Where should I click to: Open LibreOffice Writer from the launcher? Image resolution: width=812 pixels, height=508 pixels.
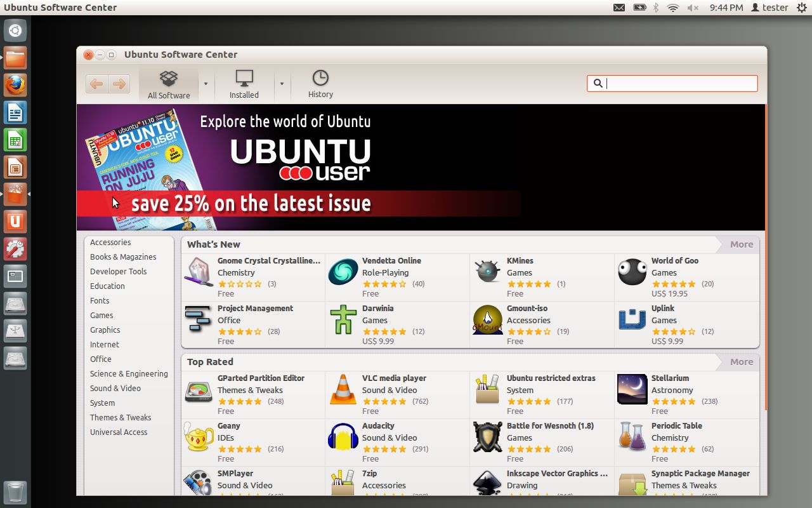tap(15, 112)
